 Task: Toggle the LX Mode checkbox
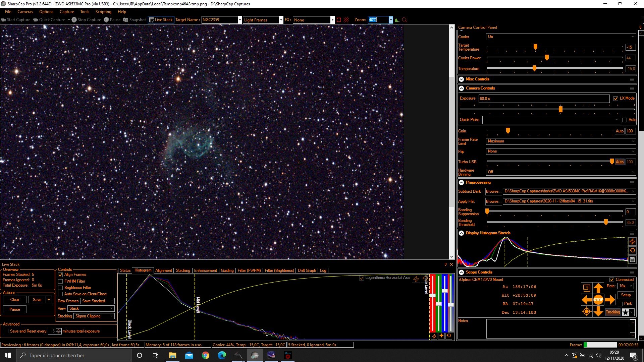[x=616, y=99]
